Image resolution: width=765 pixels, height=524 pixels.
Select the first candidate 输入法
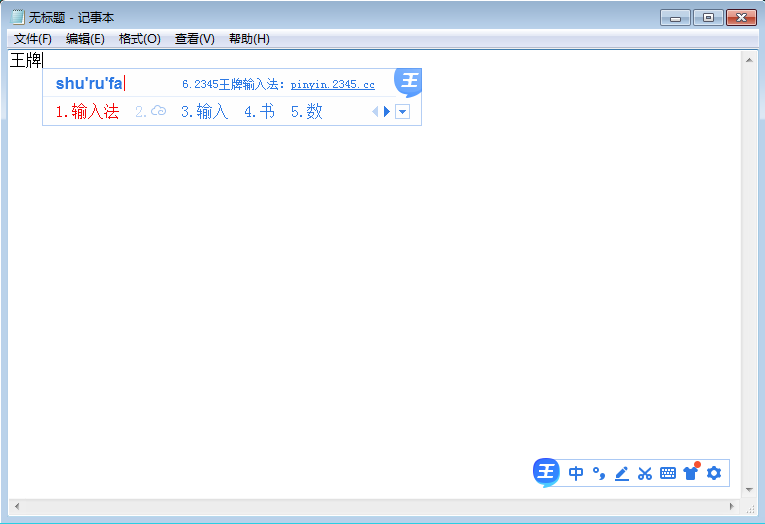88,112
